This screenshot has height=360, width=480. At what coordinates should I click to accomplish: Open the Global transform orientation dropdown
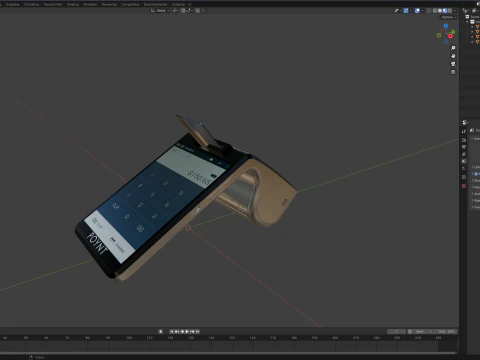point(160,11)
